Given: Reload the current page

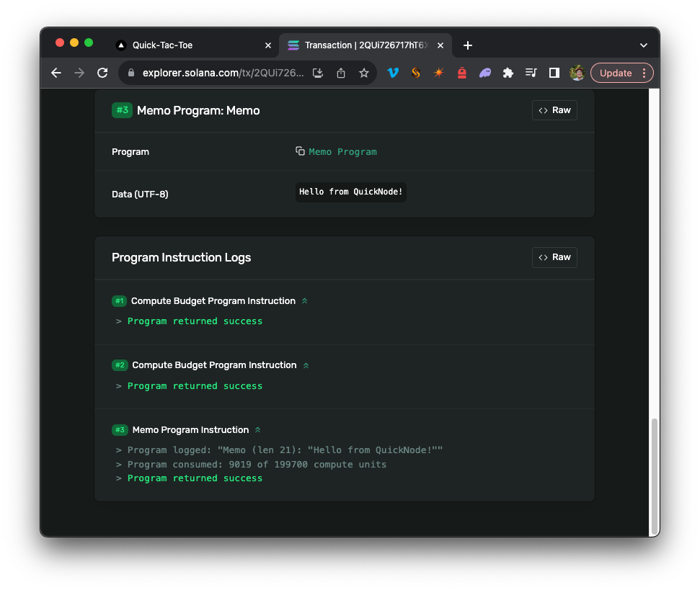Looking at the screenshot, I should [x=102, y=73].
